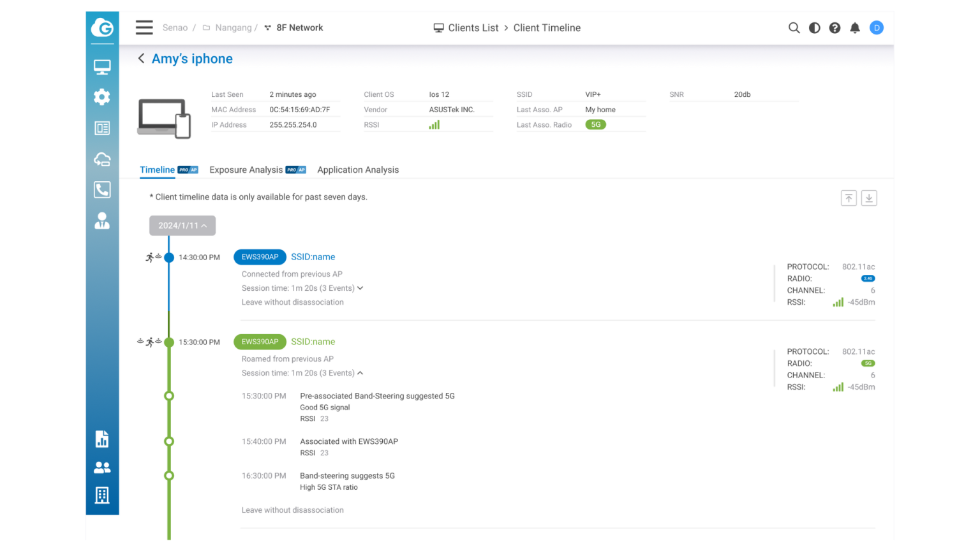980x551 pixels.
Task: Click the download icon above the timeline
Action: [869, 198]
